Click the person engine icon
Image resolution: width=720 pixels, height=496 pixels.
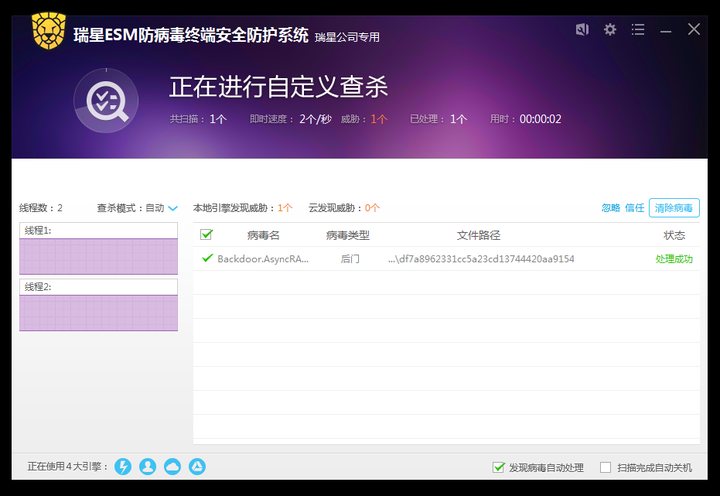click(x=147, y=467)
